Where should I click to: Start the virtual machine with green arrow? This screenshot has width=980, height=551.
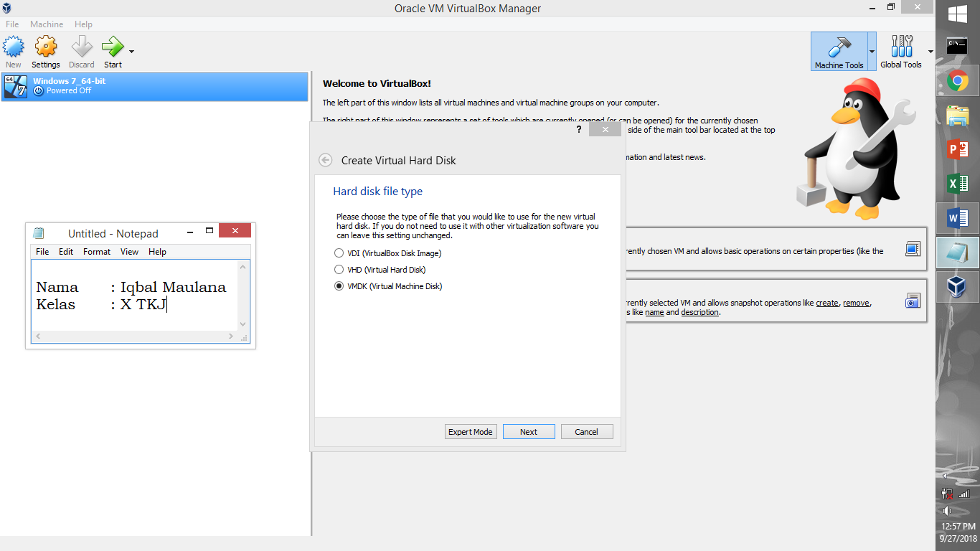113,52
